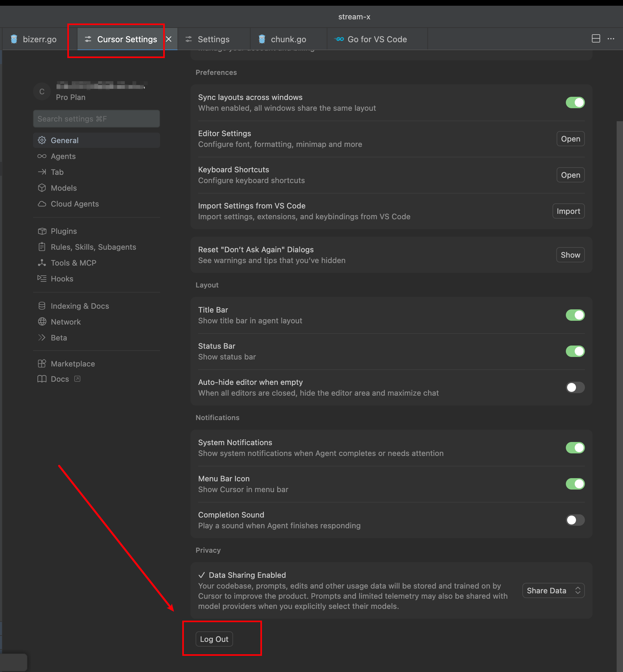Image resolution: width=623 pixels, height=672 pixels.
Task: Open the Share Data privacy dropdown
Action: click(553, 590)
